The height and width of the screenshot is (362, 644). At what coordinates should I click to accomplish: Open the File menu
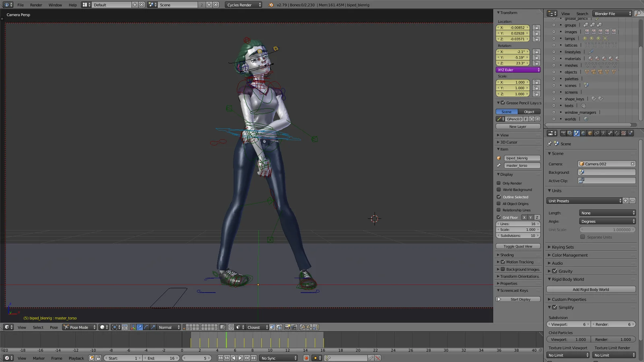21,5
